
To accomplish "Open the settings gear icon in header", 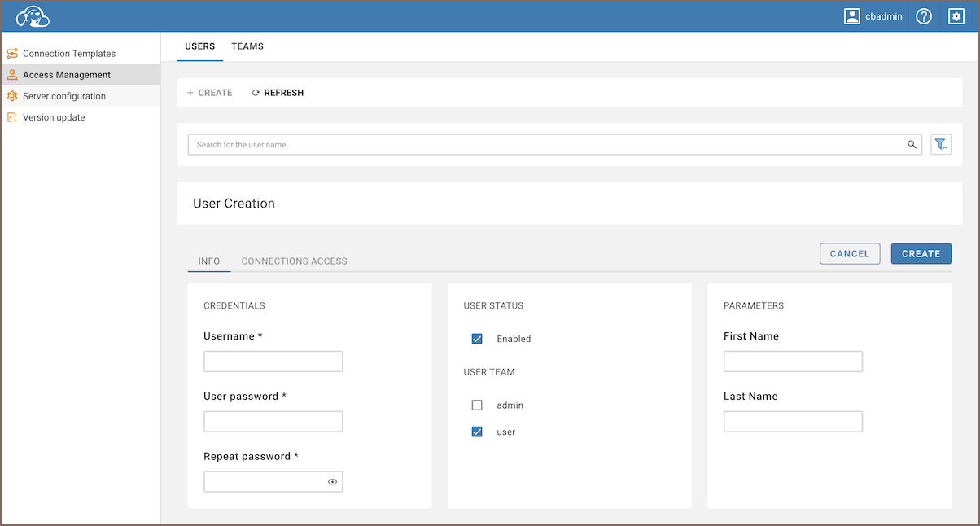I will [x=956, y=16].
